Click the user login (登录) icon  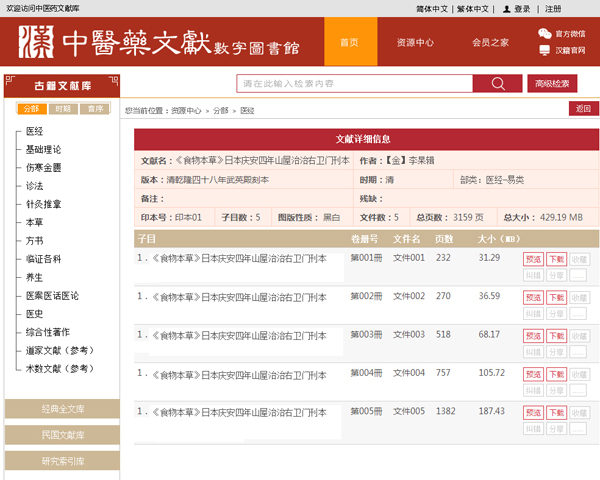point(507,9)
